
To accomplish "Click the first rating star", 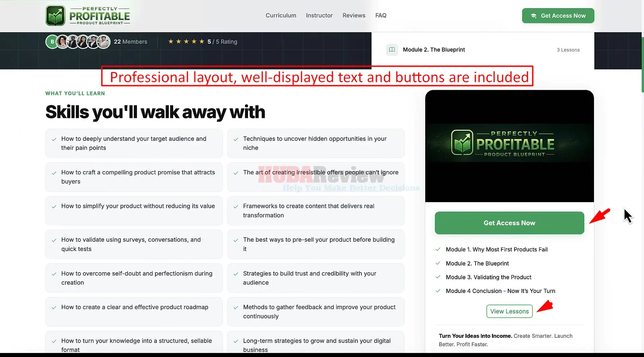I will click(171, 42).
